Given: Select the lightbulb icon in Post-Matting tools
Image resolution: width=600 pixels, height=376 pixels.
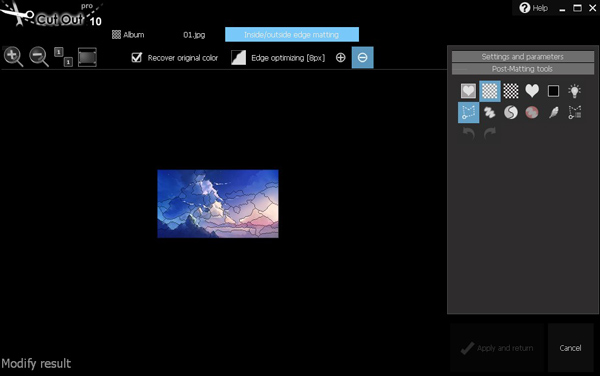Looking at the screenshot, I should (x=574, y=91).
